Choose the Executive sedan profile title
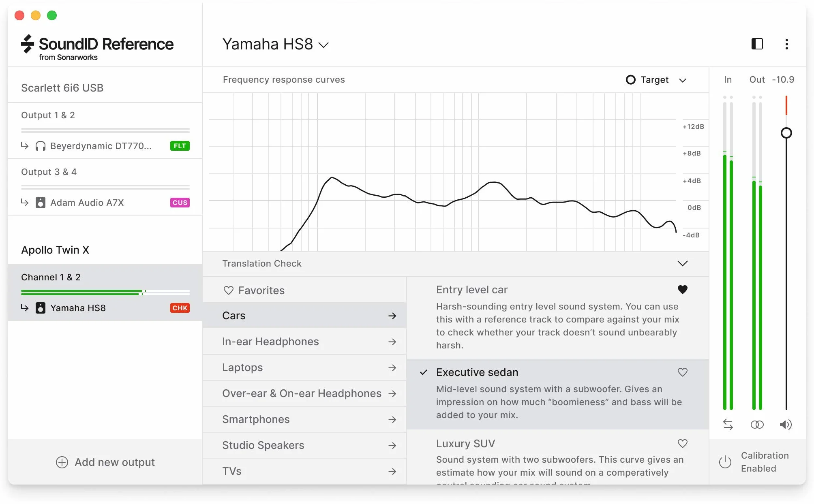Screen dimensions: 814x504 pyautogui.click(x=477, y=372)
